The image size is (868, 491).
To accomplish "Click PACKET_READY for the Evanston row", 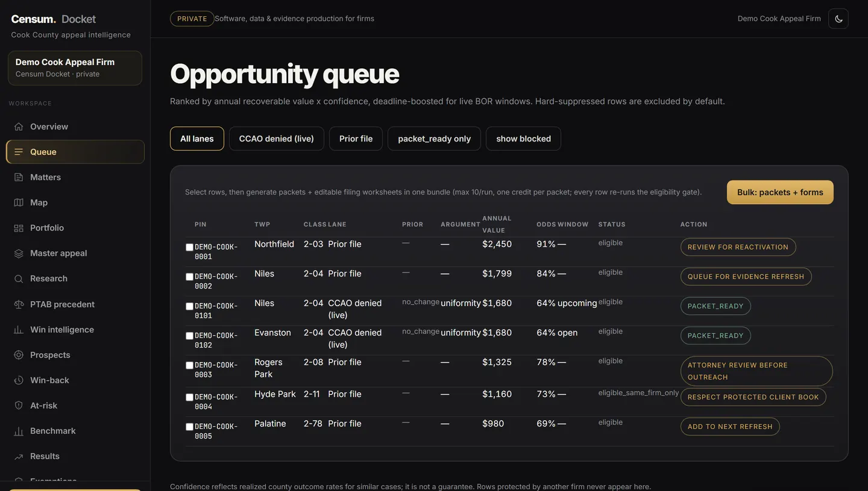I will (x=715, y=336).
